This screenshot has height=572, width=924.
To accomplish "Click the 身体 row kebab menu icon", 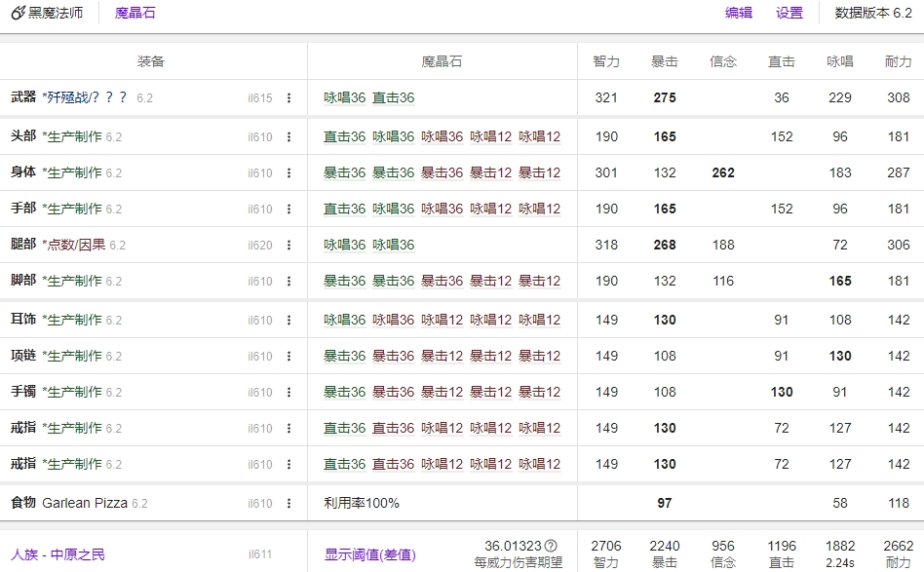I will [289, 173].
